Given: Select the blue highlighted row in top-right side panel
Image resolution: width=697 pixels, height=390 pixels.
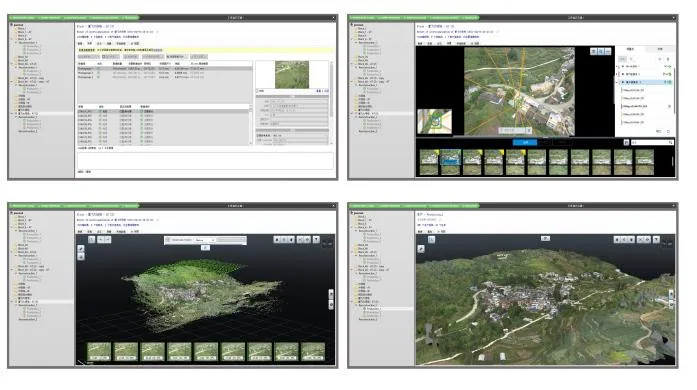Looking at the screenshot, I should point(646,82).
